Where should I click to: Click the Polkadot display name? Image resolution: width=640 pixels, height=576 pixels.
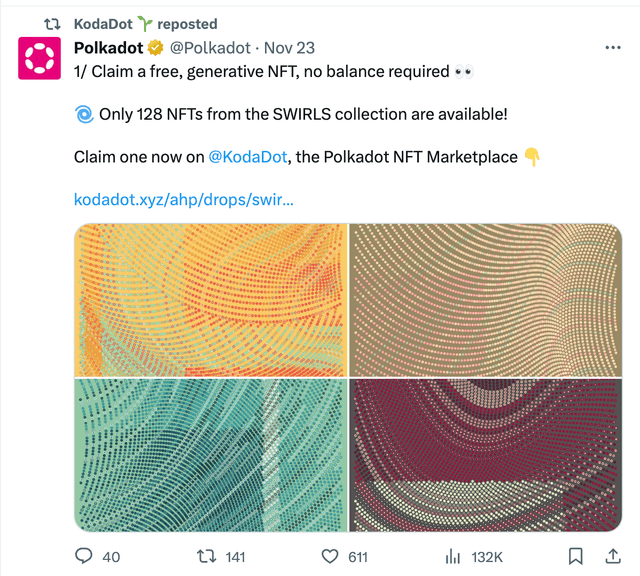[x=109, y=48]
